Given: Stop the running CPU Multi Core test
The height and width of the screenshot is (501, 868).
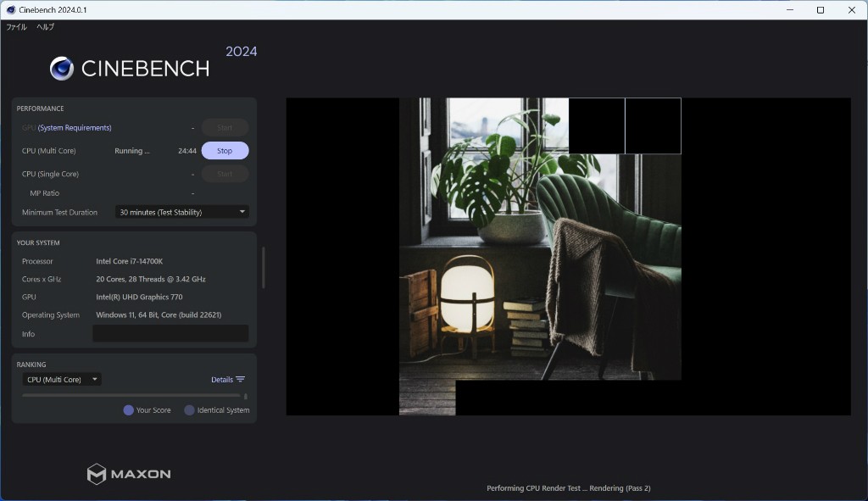Looking at the screenshot, I should (x=225, y=151).
